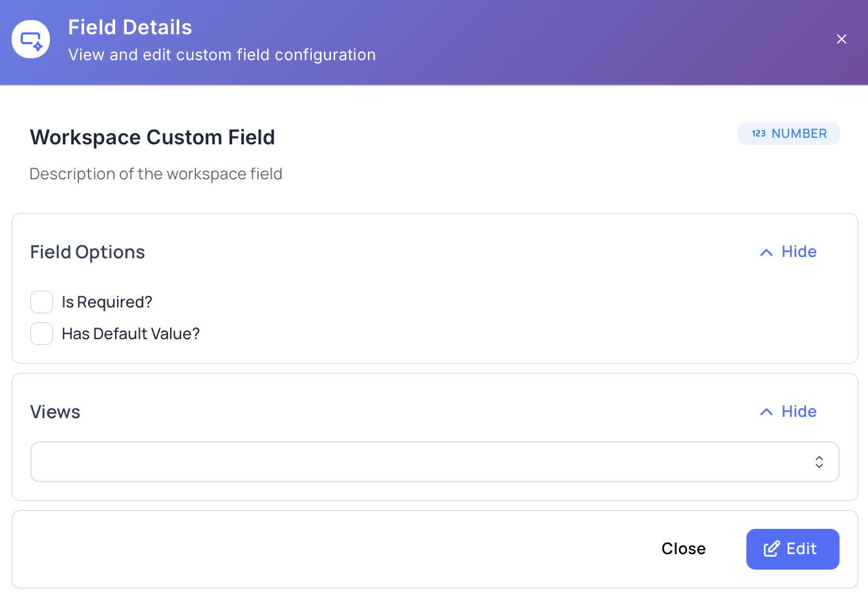Click the up-down arrows in the Views selector
Screen dimensions: 868x602
coord(819,462)
